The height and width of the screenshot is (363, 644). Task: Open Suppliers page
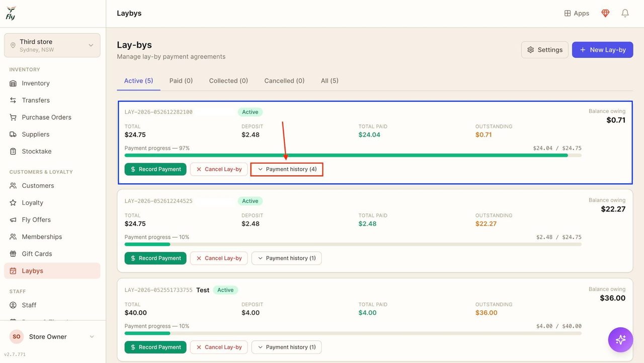point(52,134)
